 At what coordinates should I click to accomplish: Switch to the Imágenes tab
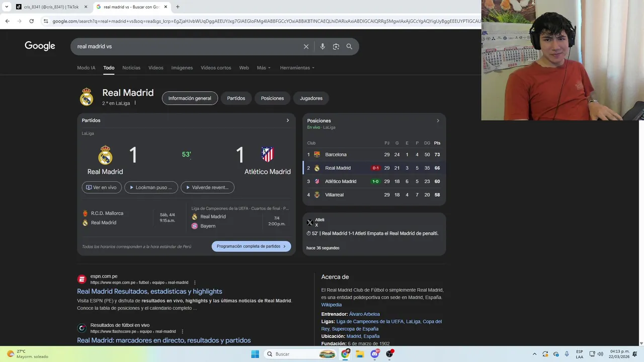(182, 68)
